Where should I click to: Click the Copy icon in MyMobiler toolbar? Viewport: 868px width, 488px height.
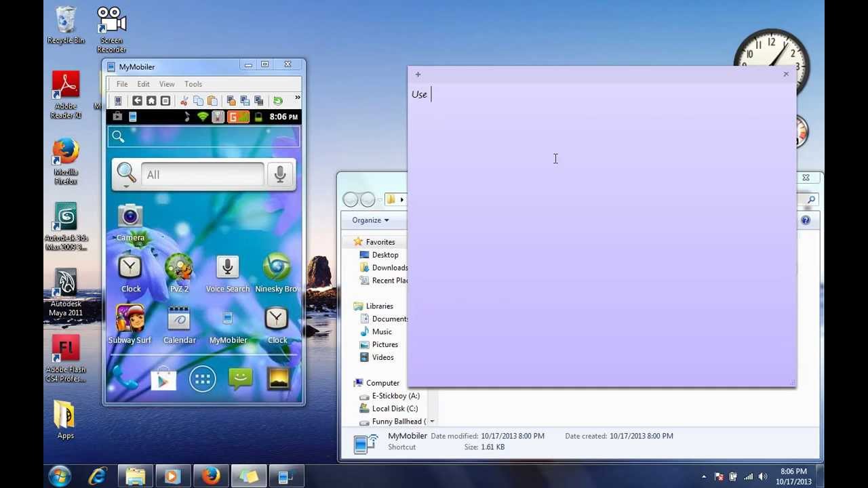coord(198,101)
